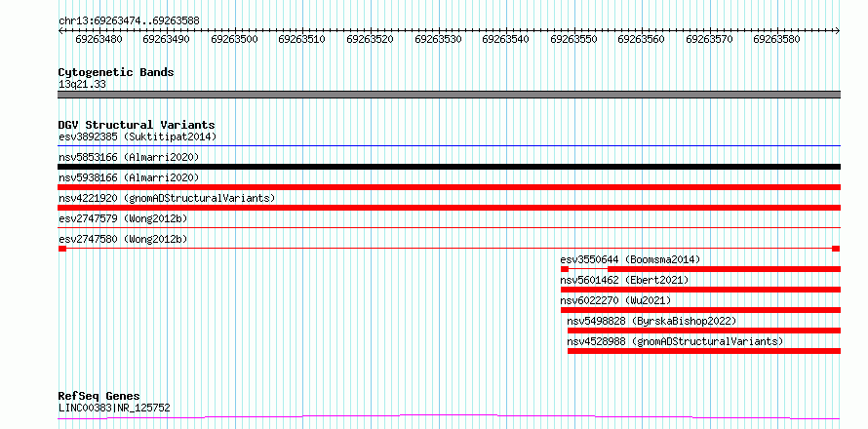The image size is (868, 429).
Task: Click the DGV Structural Variants track heading
Action: coord(137,125)
